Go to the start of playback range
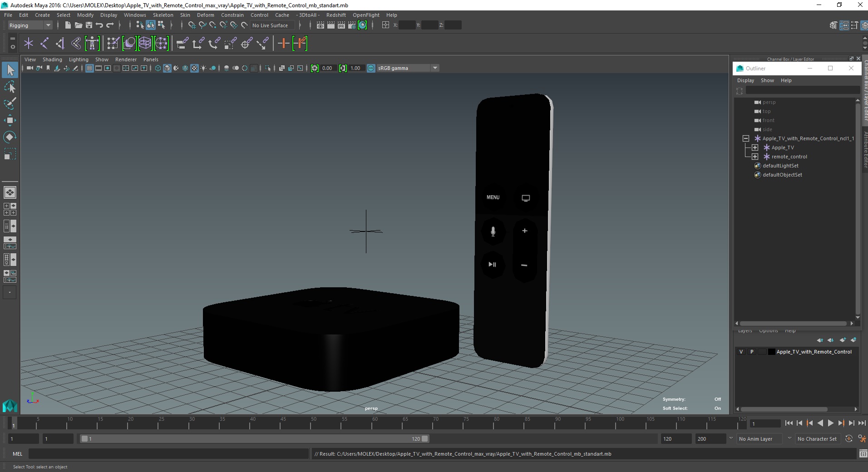Image resolution: width=868 pixels, height=472 pixels. (x=789, y=423)
